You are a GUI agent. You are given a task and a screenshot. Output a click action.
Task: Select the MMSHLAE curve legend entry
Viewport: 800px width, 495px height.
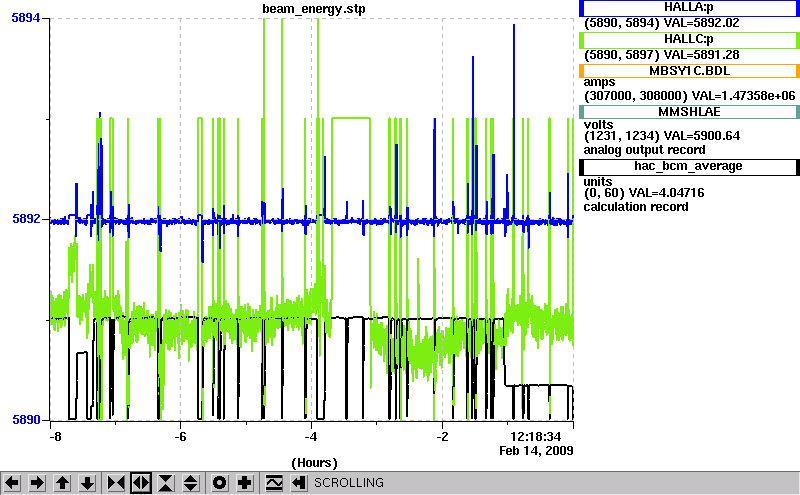click(x=689, y=112)
